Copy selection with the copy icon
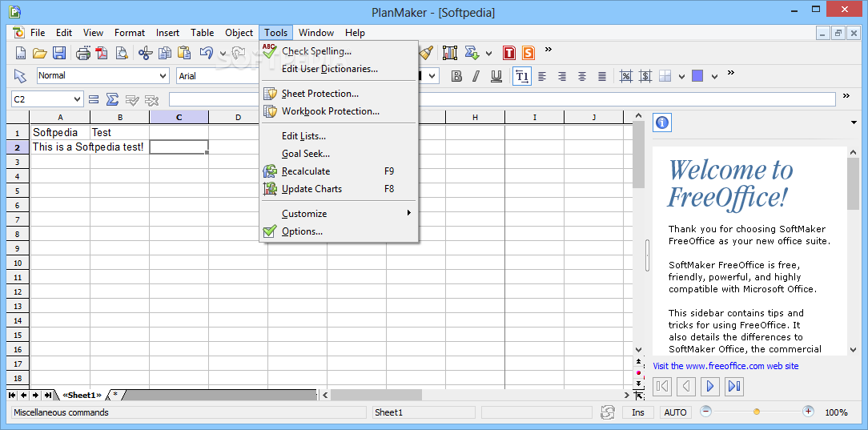This screenshot has height=430, width=868. (x=165, y=53)
